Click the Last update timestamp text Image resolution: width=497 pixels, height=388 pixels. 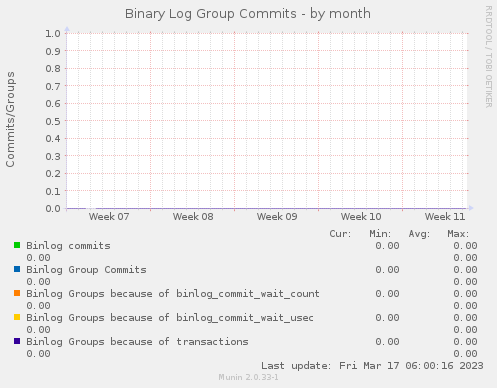[372, 366]
